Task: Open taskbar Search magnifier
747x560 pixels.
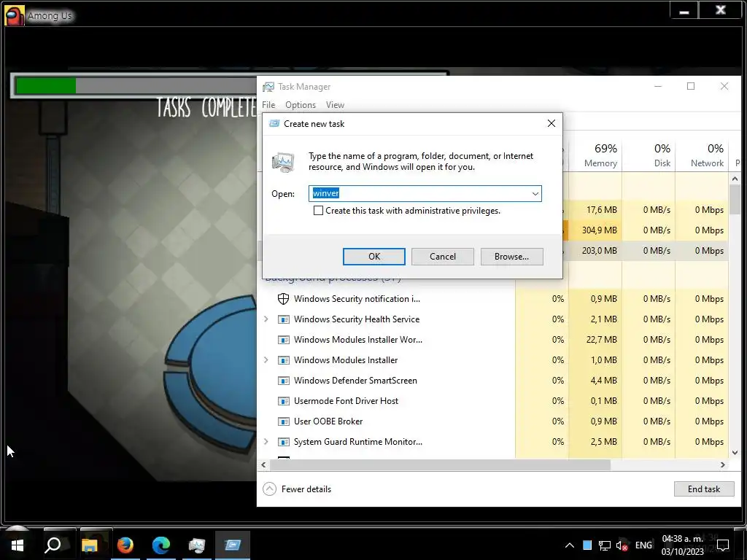Action: [x=53, y=545]
